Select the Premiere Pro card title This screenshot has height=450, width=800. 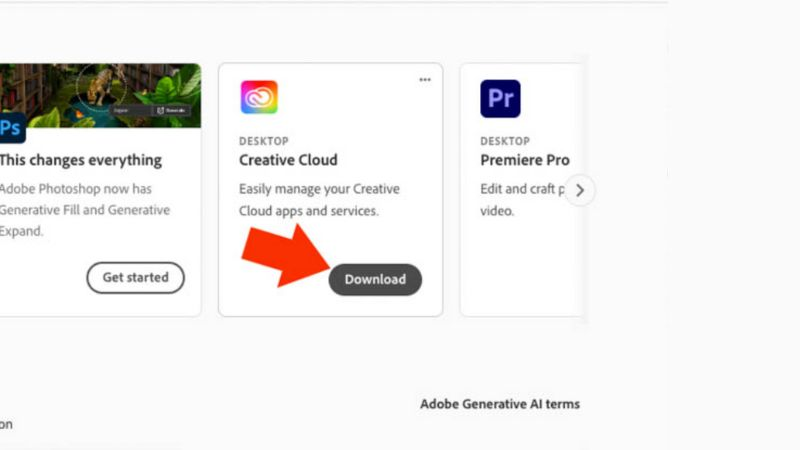[525, 160]
